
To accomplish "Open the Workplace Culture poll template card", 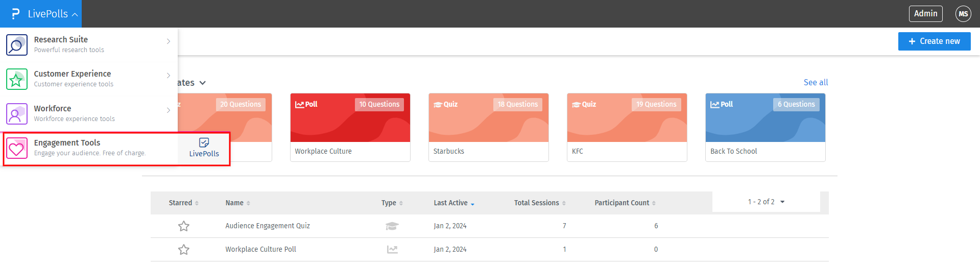I will coord(350,127).
